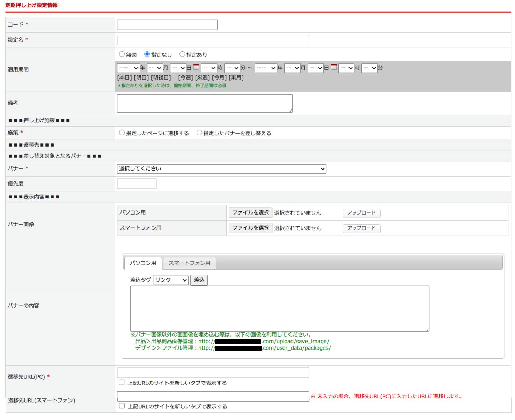Open the バナー selection dropdown

pyautogui.click(x=221, y=169)
